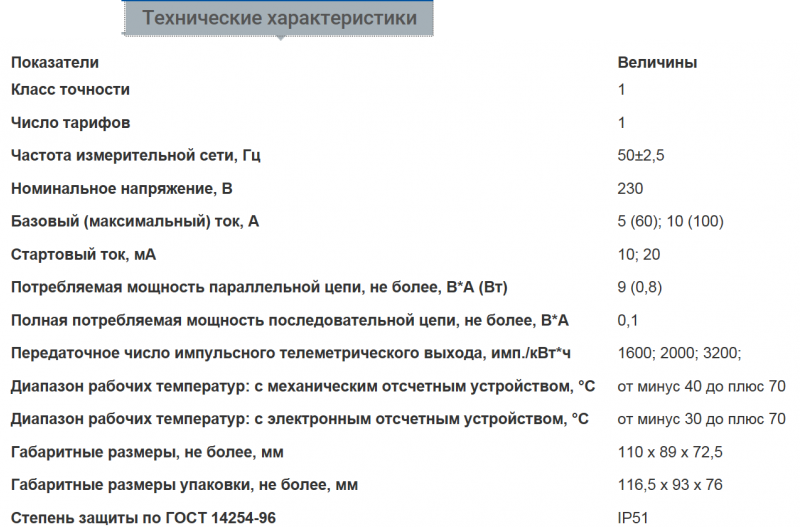Select the value от минус 30 до плюс 70
The height and width of the screenshot is (527, 800).
coord(702,419)
